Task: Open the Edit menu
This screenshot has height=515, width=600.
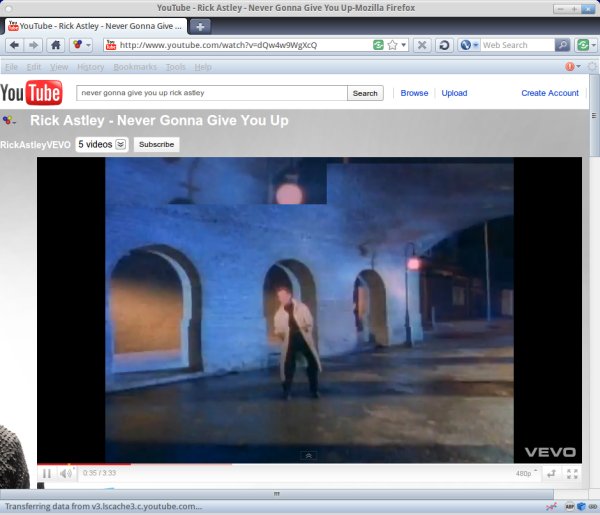Action: (34, 67)
